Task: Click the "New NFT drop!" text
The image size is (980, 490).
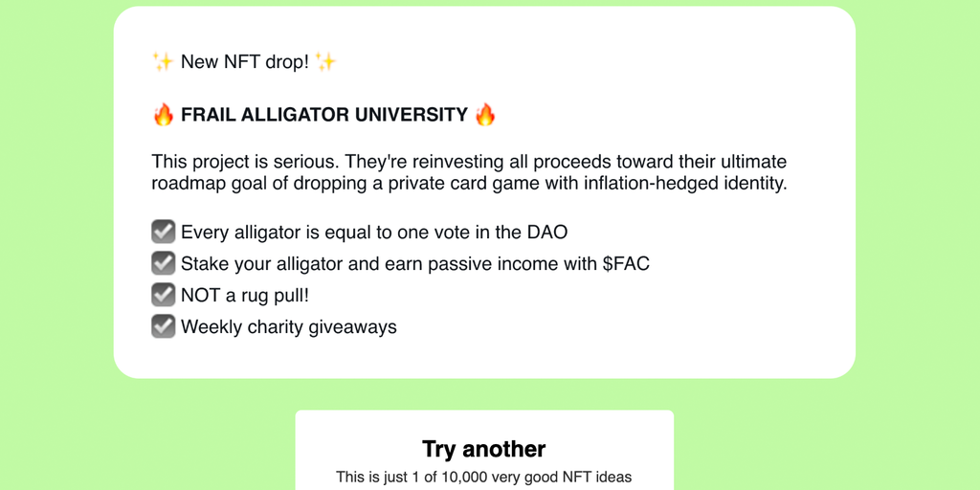Action: tap(244, 62)
